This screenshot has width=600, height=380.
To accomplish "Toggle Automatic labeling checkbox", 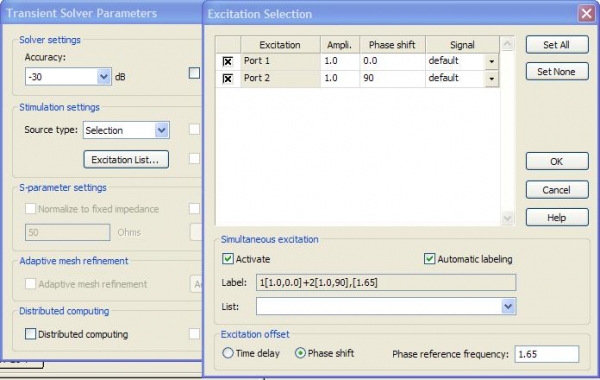I will point(429,259).
